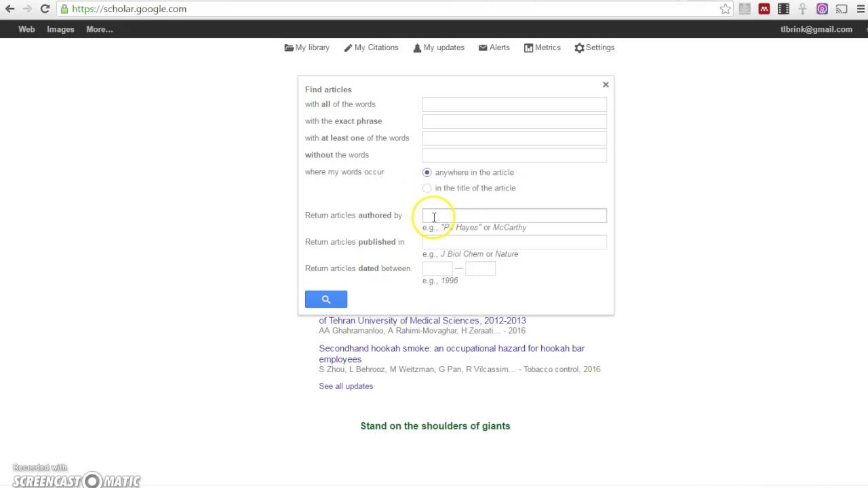
Task: Click 'See all updates' link
Action: coord(346,386)
